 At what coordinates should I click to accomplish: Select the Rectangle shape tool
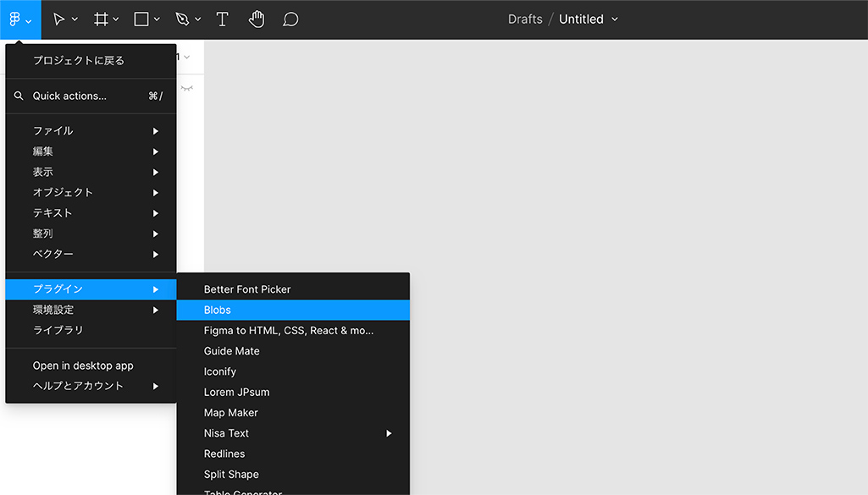click(x=141, y=19)
